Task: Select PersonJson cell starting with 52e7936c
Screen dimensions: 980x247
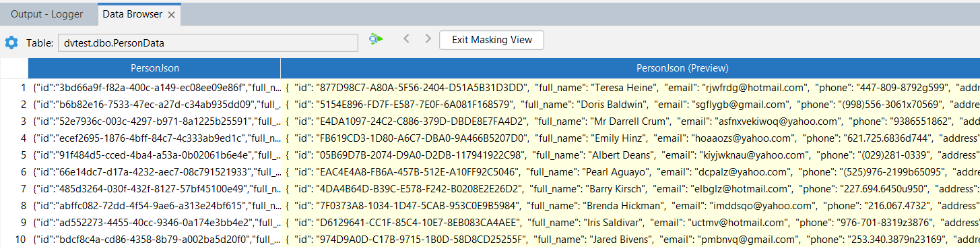Action: [x=154, y=121]
